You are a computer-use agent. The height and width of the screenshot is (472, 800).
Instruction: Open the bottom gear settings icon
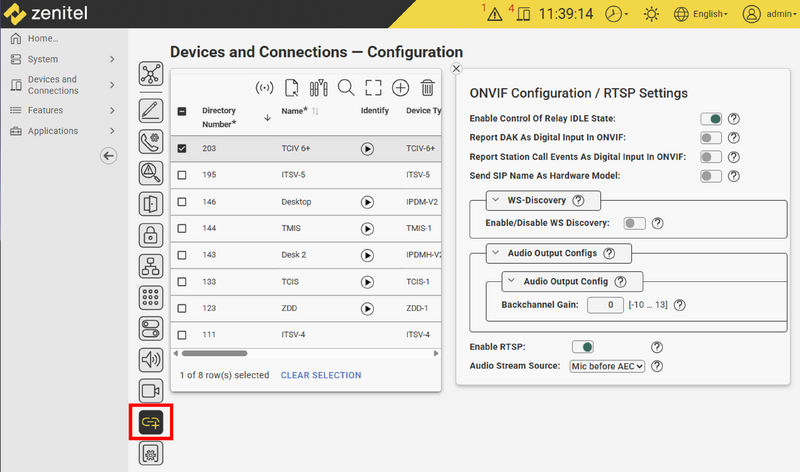tap(151, 454)
